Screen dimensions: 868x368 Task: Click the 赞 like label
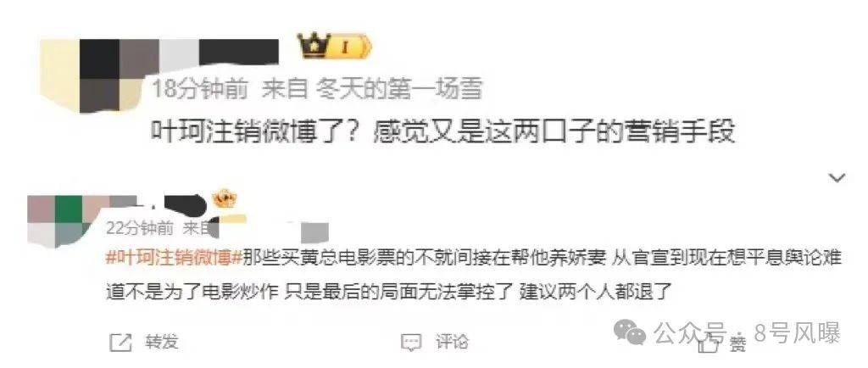coord(737,345)
